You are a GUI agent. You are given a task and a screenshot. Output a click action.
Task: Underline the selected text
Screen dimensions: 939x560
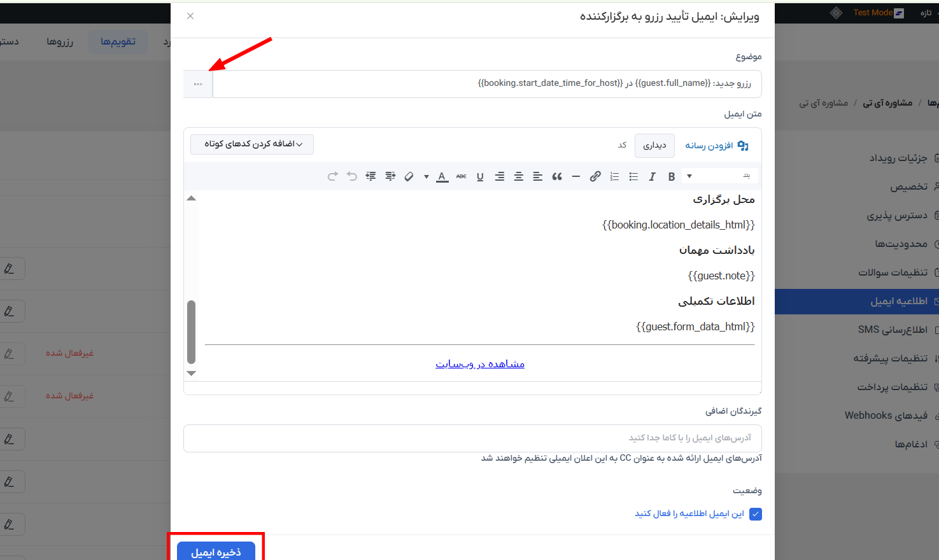point(480,177)
